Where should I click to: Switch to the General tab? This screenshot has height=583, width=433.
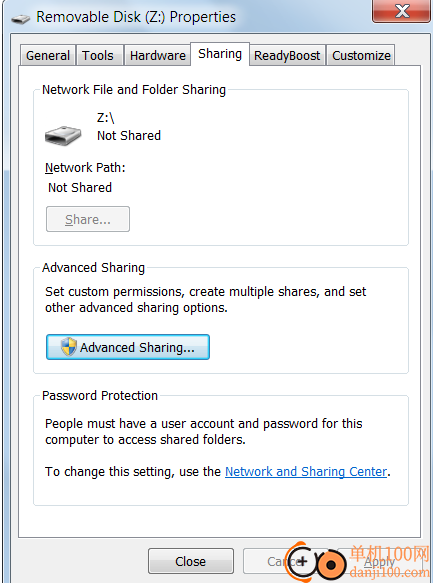click(48, 55)
